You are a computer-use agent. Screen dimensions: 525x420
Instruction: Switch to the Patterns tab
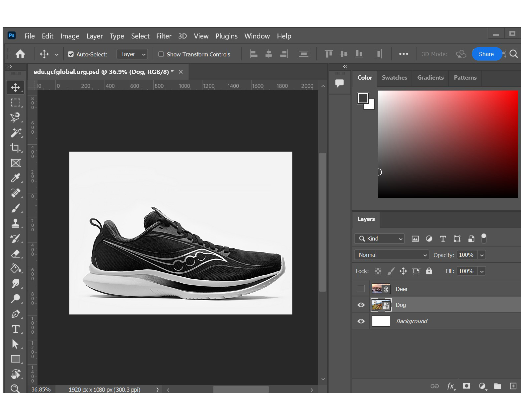pos(465,78)
